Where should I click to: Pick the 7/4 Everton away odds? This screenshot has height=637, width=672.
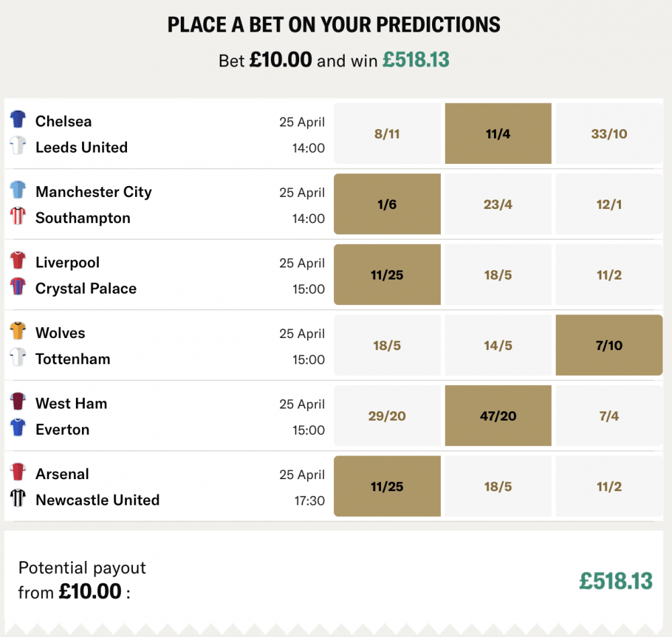coord(609,415)
